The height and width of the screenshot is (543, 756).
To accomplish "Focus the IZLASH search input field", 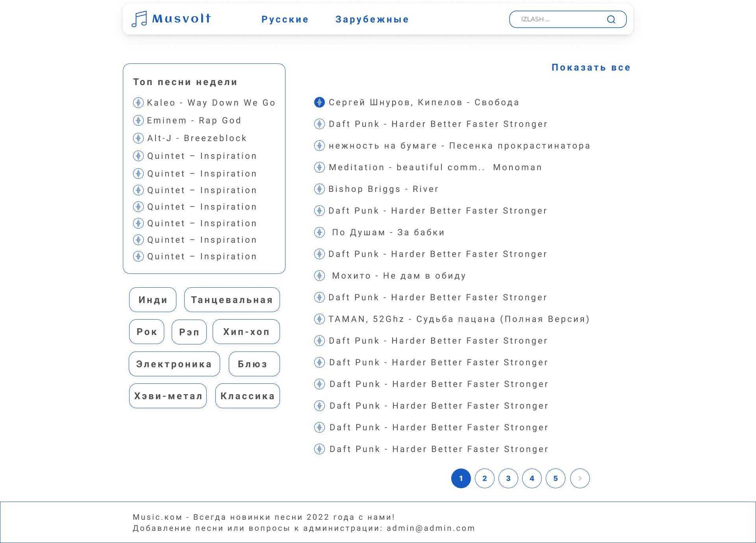I will 559,19.
